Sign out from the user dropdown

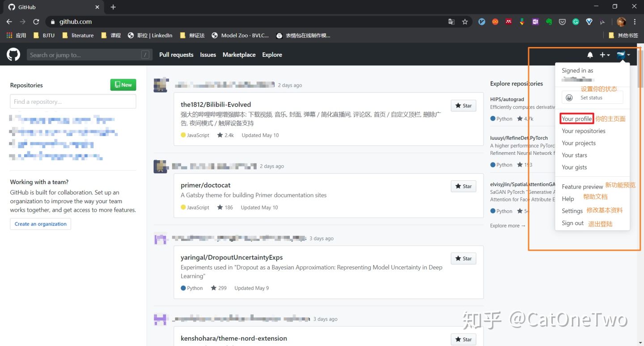tap(572, 223)
